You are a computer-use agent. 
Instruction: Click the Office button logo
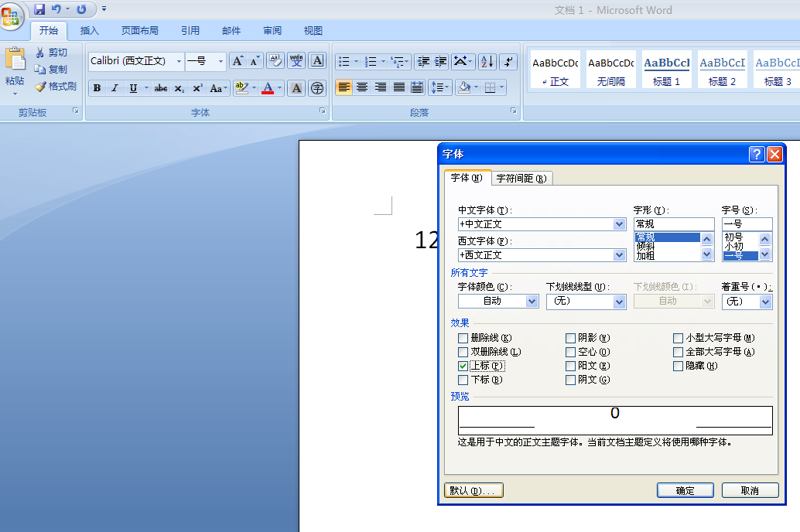coord(12,15)
